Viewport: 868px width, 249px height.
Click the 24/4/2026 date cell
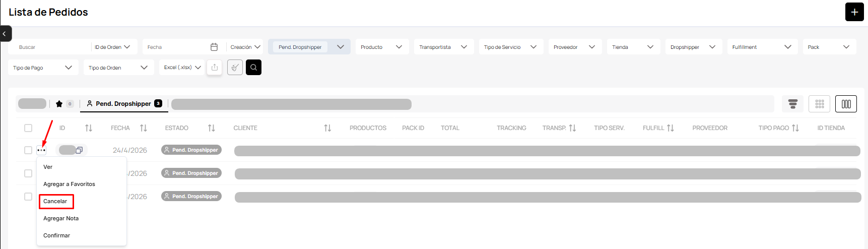(130, 150)
